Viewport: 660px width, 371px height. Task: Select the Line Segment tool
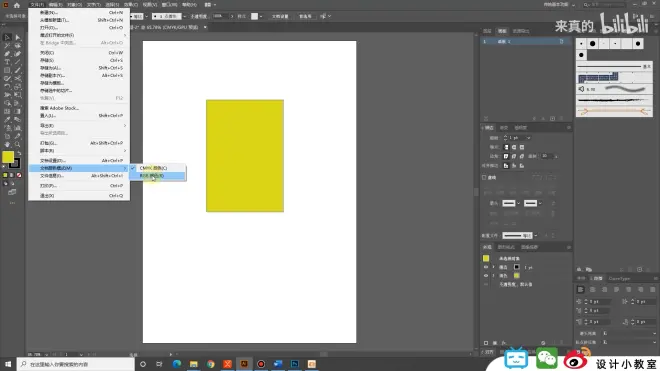[x=18, y=62]
